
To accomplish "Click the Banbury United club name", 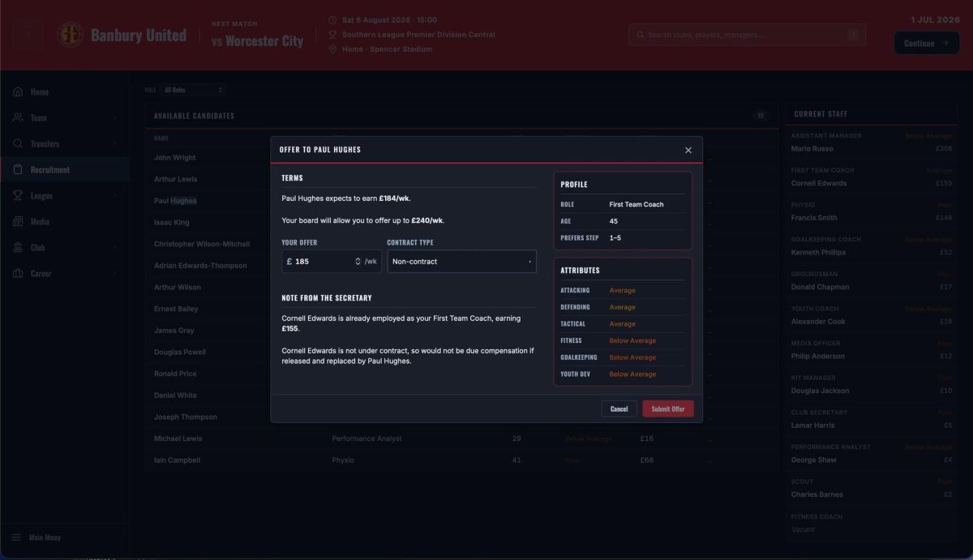I will coord(139,35).
